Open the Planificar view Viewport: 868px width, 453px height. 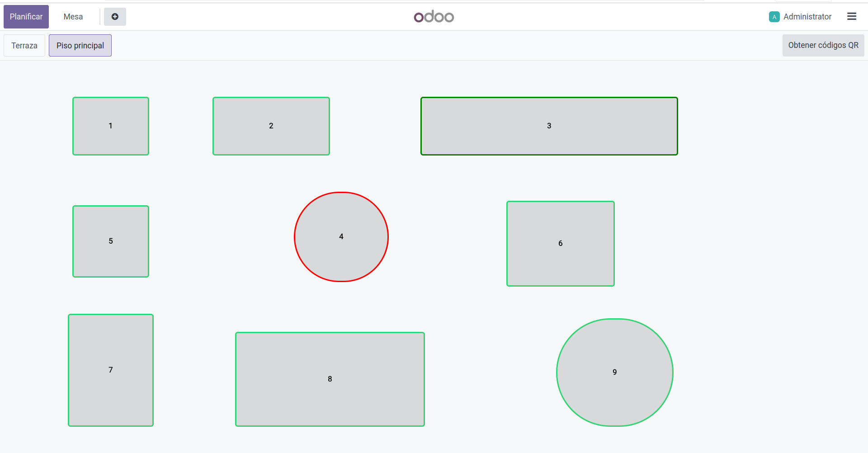(x=26, y=17)
